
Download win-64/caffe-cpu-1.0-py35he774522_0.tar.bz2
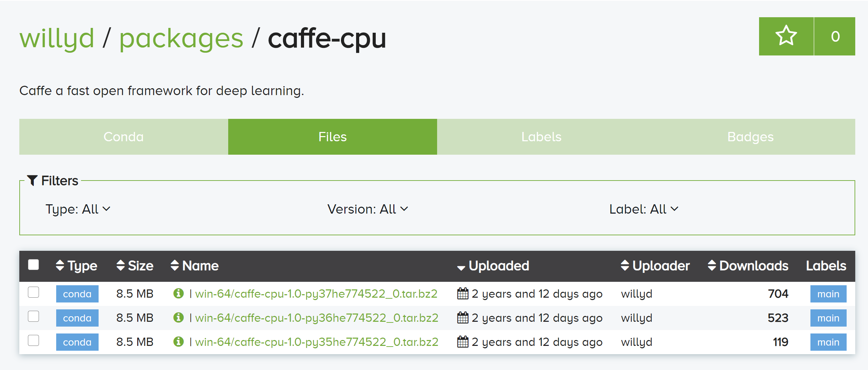pos(316,342)
